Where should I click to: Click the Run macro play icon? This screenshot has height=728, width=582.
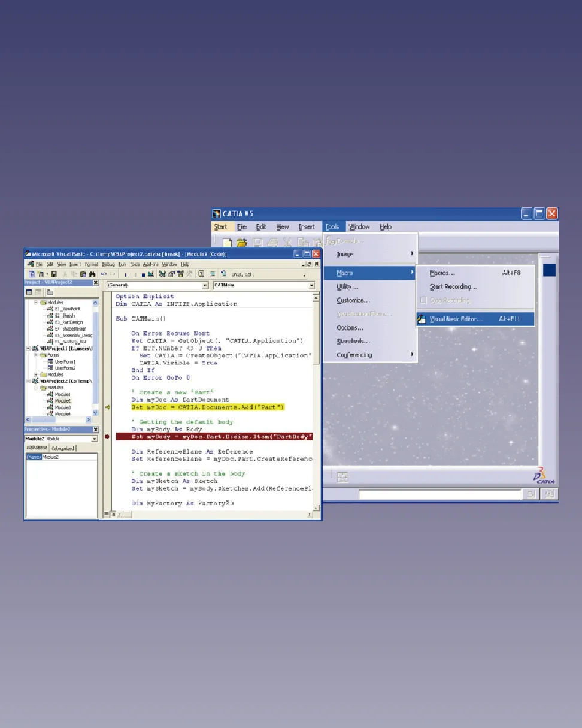point(126,274)
